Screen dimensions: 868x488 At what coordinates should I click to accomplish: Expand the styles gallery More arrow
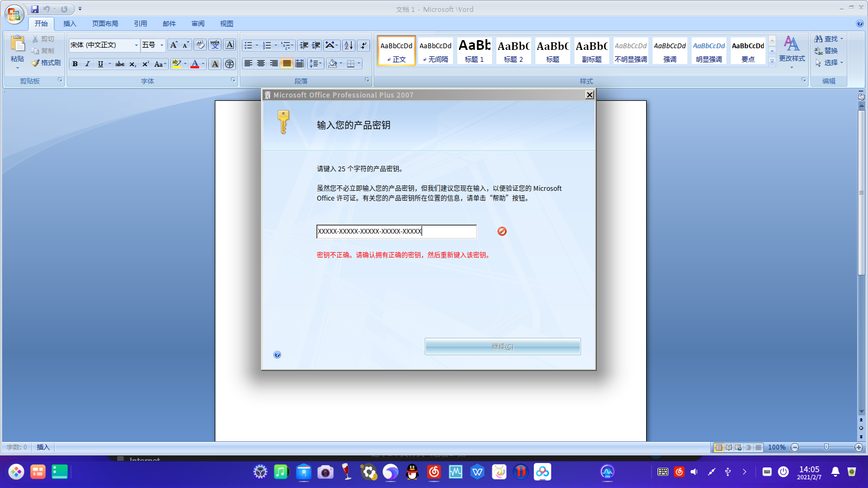[772, 61]
